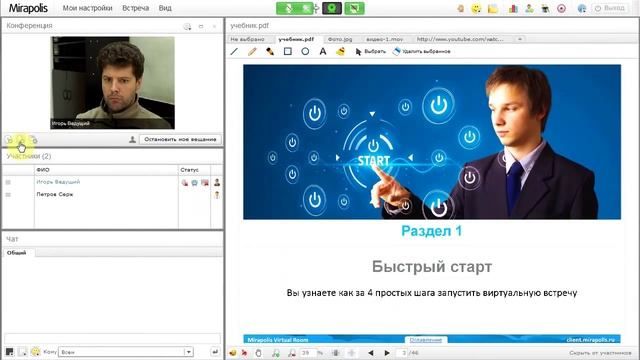Screen dimensions: 640x360
Task: Click the zoom percentage field
Action: (x=307, y=353)
